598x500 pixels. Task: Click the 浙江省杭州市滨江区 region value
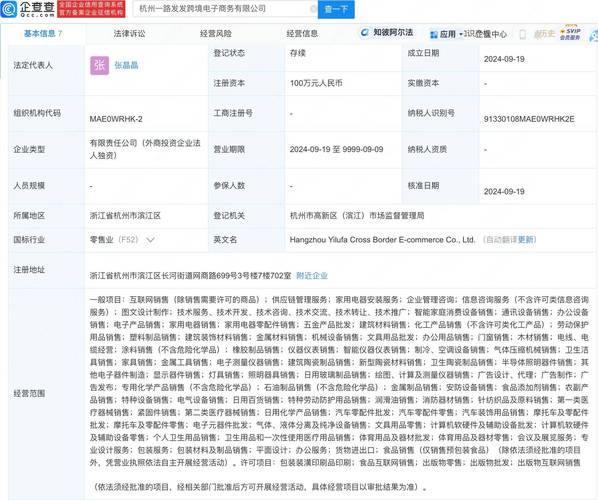coord(125,215)
